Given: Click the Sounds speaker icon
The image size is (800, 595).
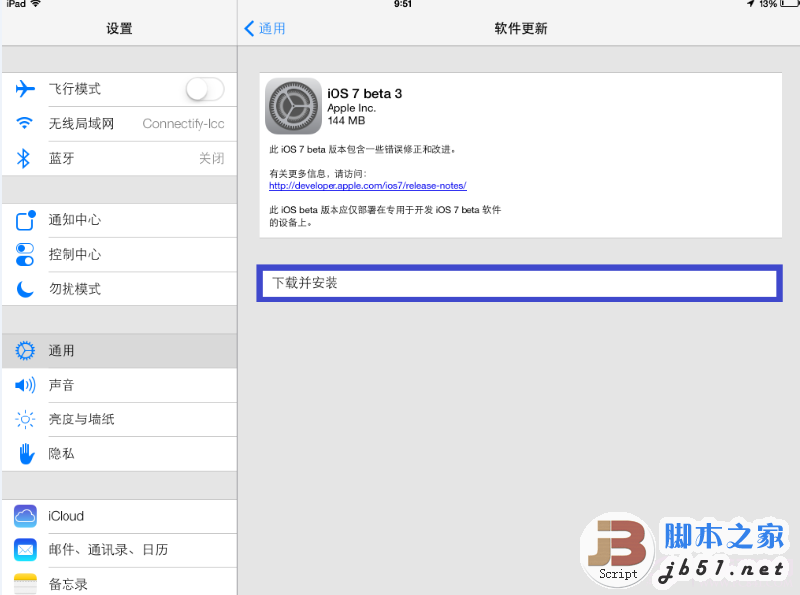Looking at the screenshot, I should pos(24,385).
